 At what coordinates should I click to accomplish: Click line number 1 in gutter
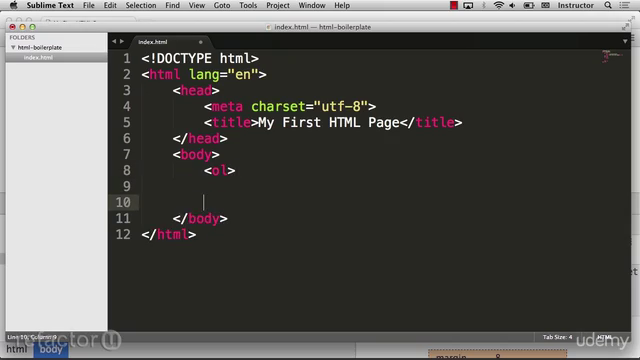click(127, 58)
